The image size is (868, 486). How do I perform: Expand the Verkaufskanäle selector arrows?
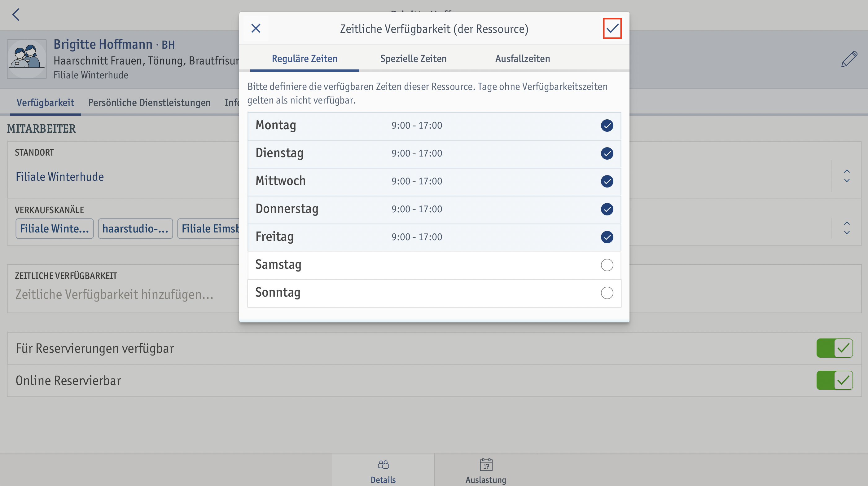(847, 228)
